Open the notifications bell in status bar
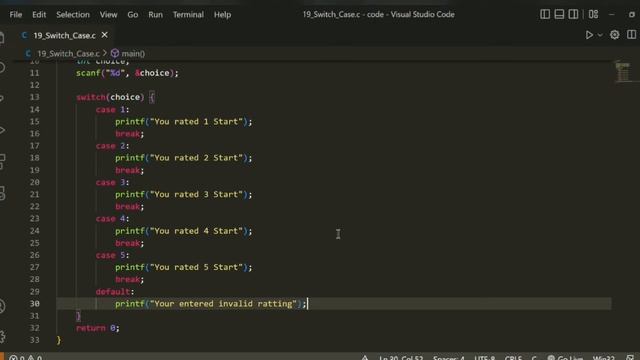 pos(630,358)
